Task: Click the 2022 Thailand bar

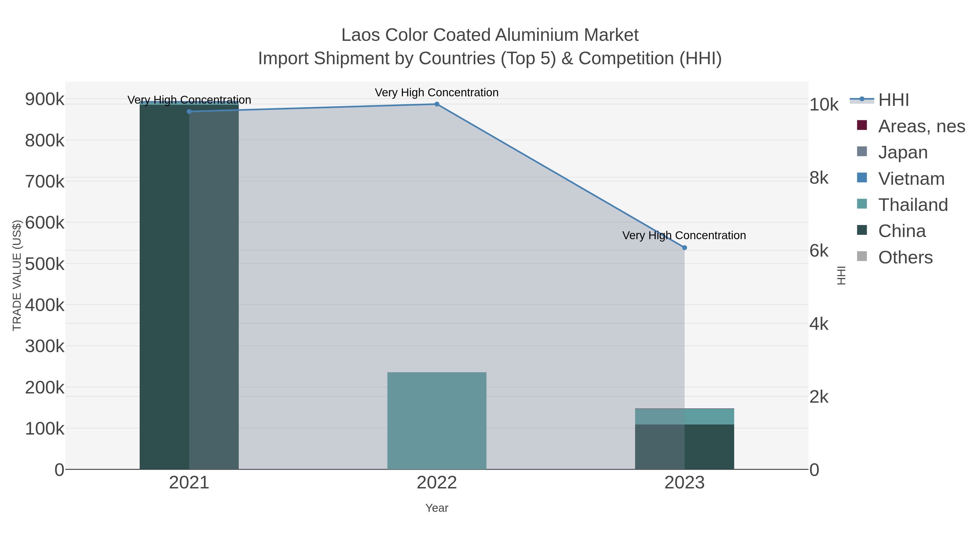Action: [x=437, y=421]
